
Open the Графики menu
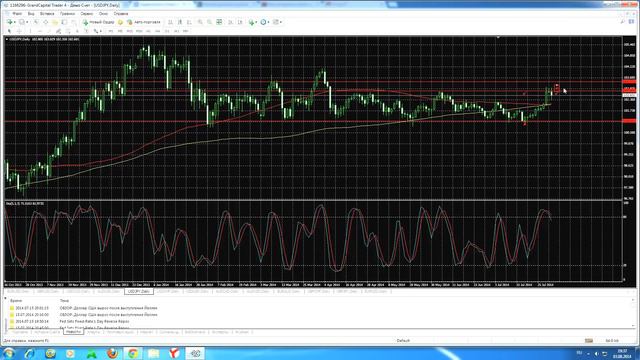[x=68, y=13]
